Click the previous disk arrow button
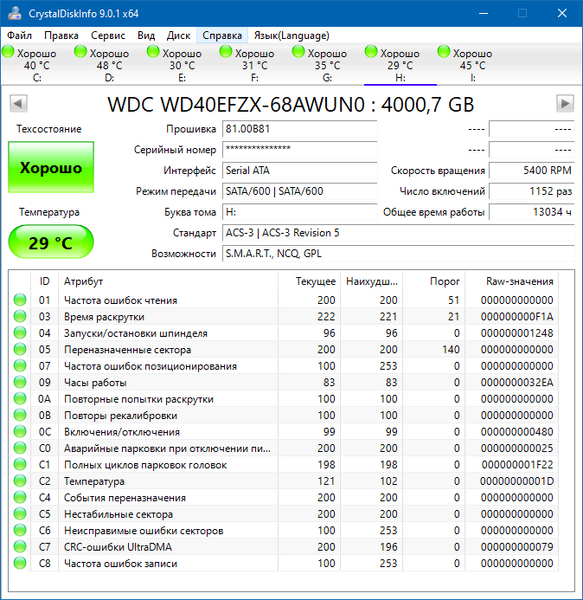Image resolution: width=583 pixels, height=600 pixels. pos(18,103)
